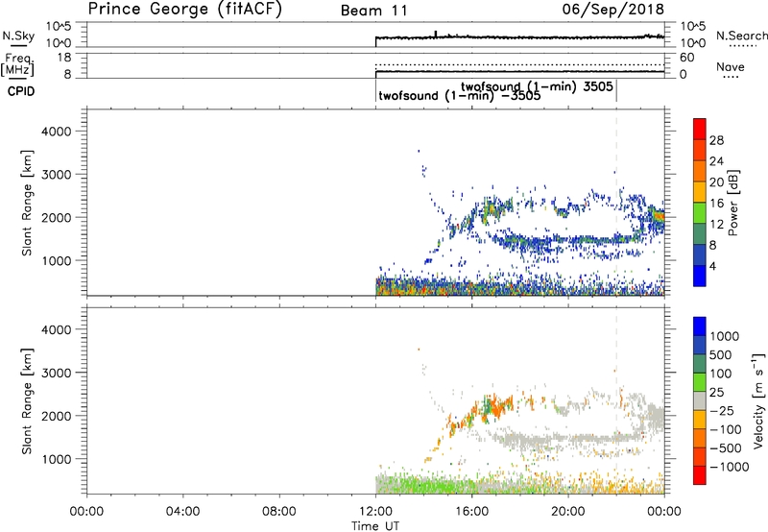The height and width of the screenshot is (532, 768).
Task: Click the "12:00" time axis tick label
Action: coord(375,512)
